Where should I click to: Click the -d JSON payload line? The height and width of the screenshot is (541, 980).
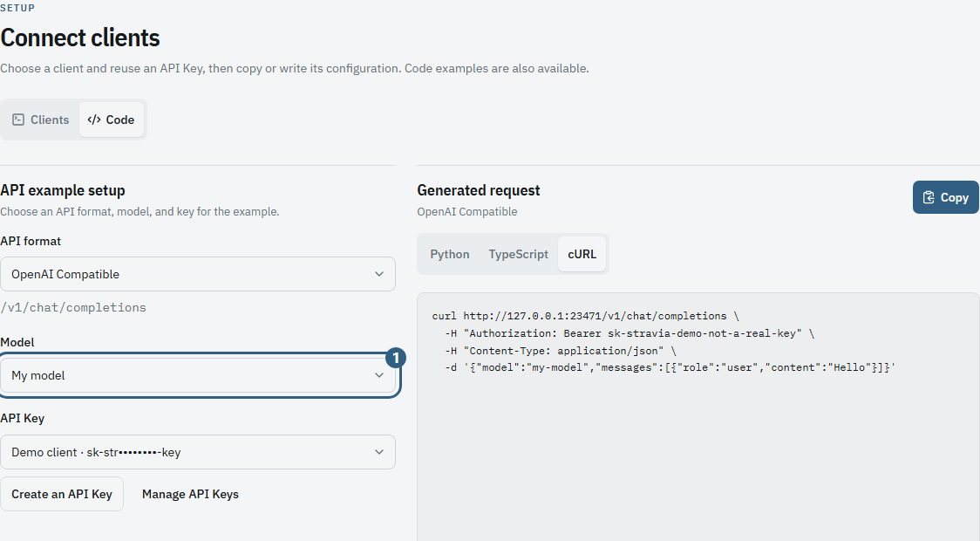coord(670,367)
